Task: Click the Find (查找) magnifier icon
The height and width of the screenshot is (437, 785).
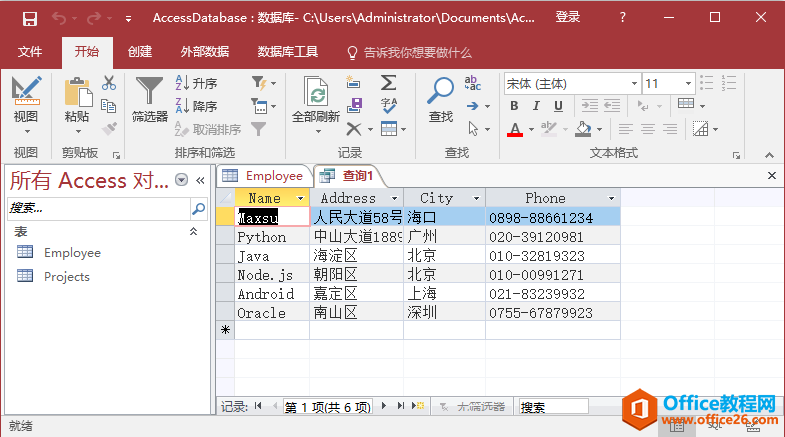Action: [440, 92]
